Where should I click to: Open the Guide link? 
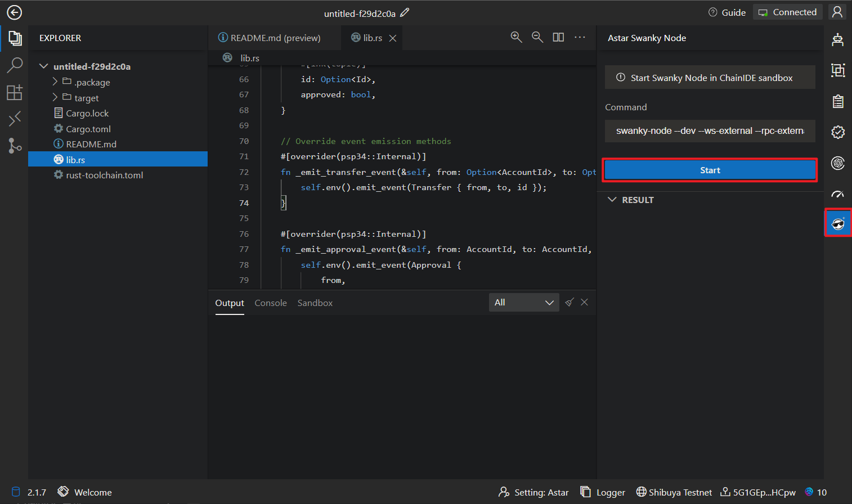click(727, 12)
